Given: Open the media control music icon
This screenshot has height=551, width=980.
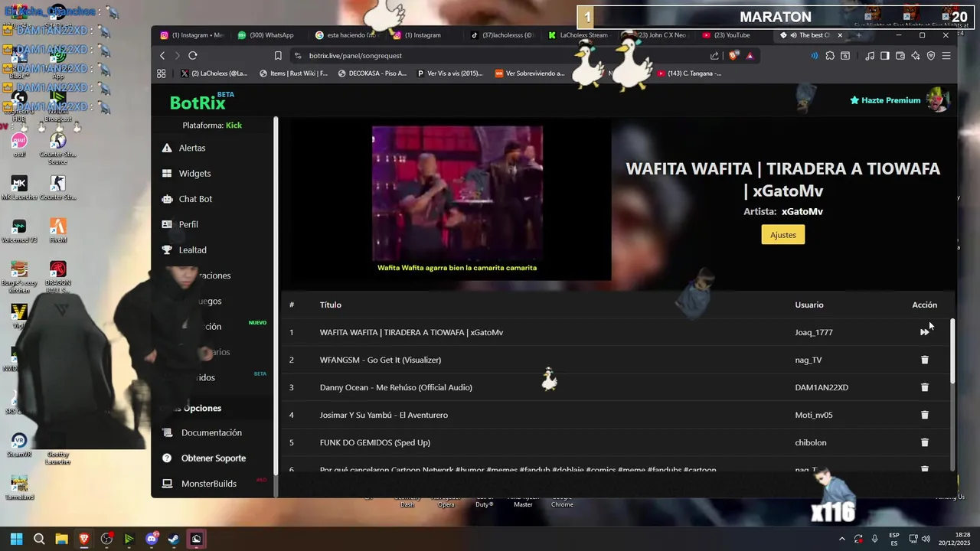Looking at the screenshot, I should [870, 55].
